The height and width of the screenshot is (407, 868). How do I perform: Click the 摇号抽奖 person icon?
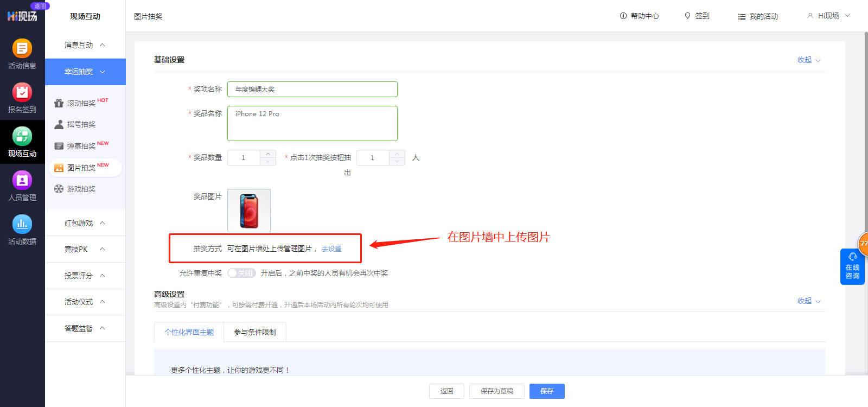tap(59, 124)
